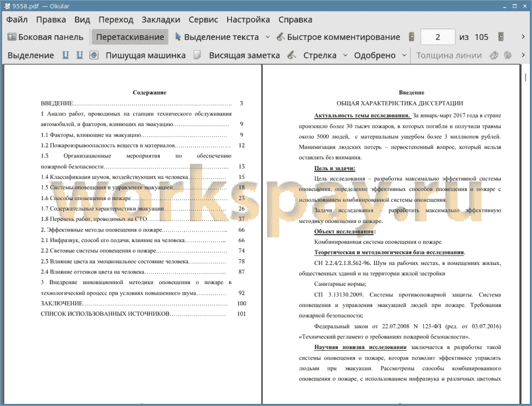Screen dimensions: 532x406
Task: Click the 'Санитарные нормы;' line
Action: click(x=340, y=284)
